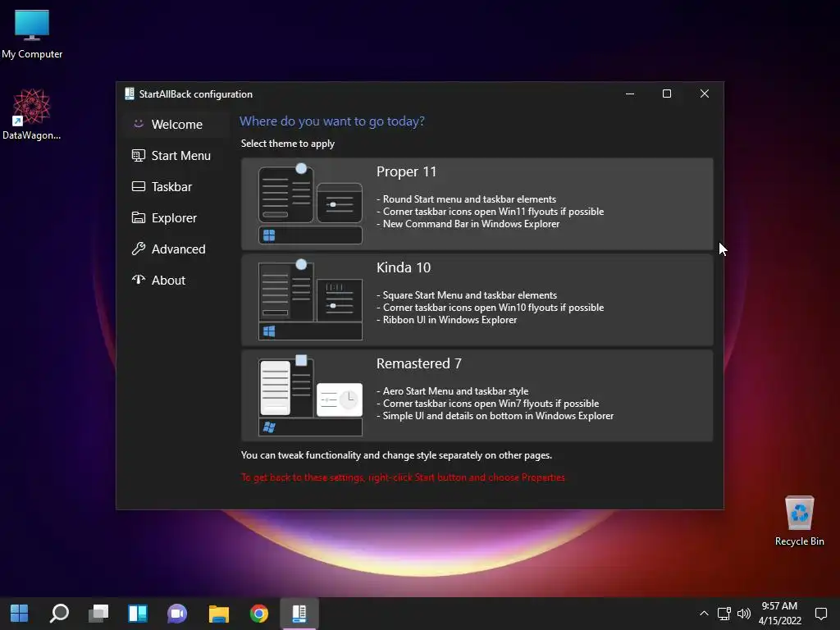Open the Welcome page in sidebar
This screenshot has width=840, height=630.
(176, 125)
